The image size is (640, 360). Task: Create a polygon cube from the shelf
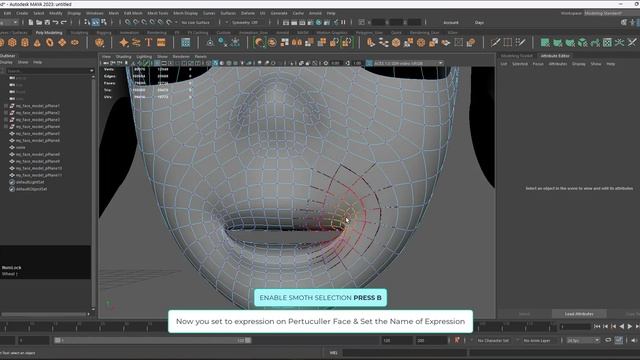pyautogui.click(x=12, y=42)
